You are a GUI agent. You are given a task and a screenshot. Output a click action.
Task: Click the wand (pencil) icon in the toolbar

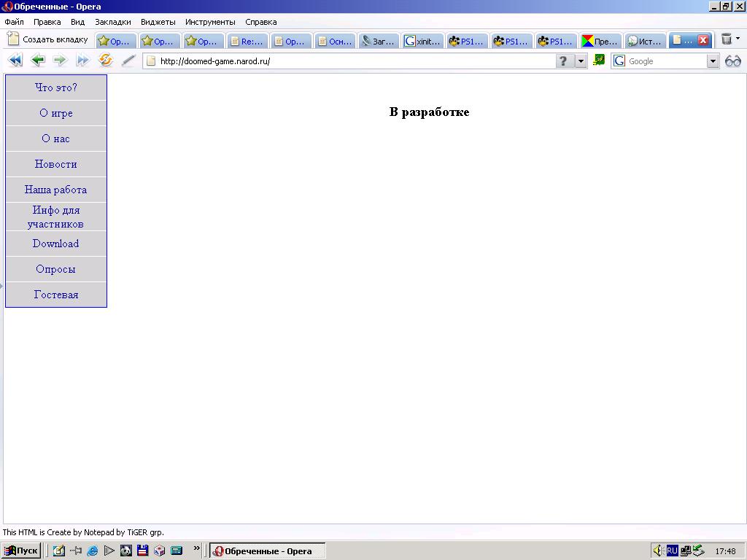(x=128, y=61)
